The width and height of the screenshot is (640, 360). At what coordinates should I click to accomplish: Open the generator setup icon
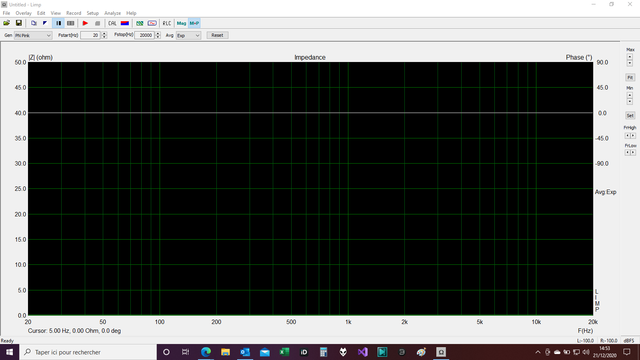(x=152, y=23)
